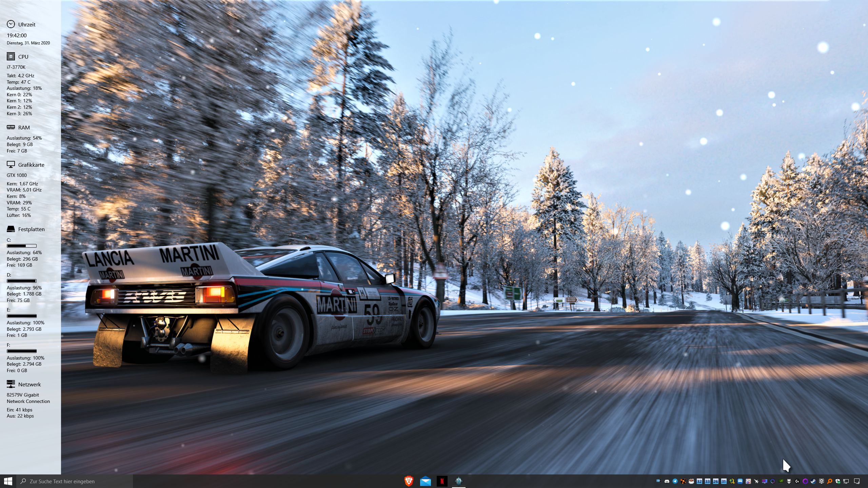
Task: Click the Frei: 75 GB value
Action: coord(18,300)
